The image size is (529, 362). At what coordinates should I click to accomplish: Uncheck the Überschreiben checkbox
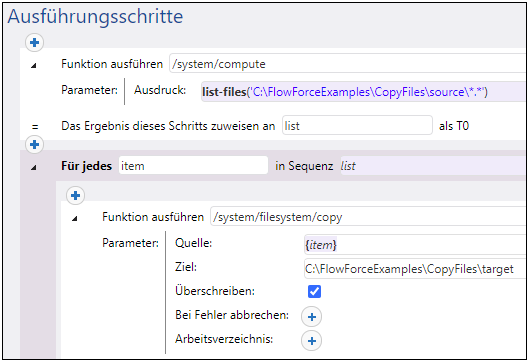(x=314, y=291)
